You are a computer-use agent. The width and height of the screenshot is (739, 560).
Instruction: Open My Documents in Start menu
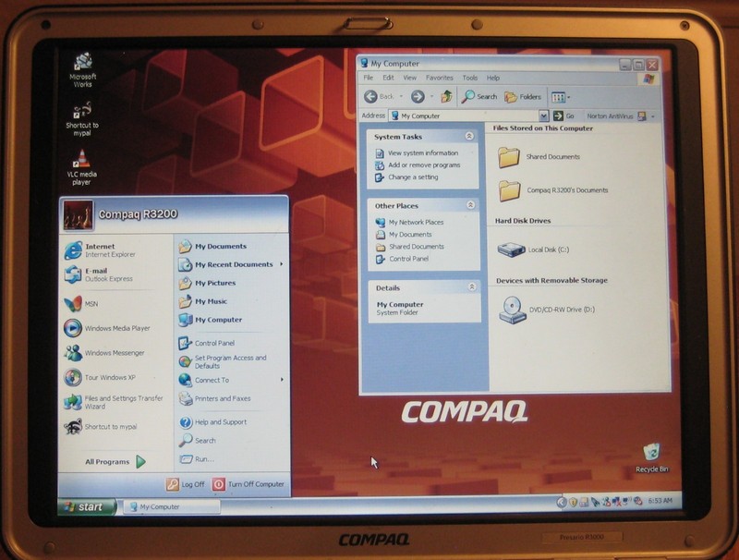(x=212, y=246)
